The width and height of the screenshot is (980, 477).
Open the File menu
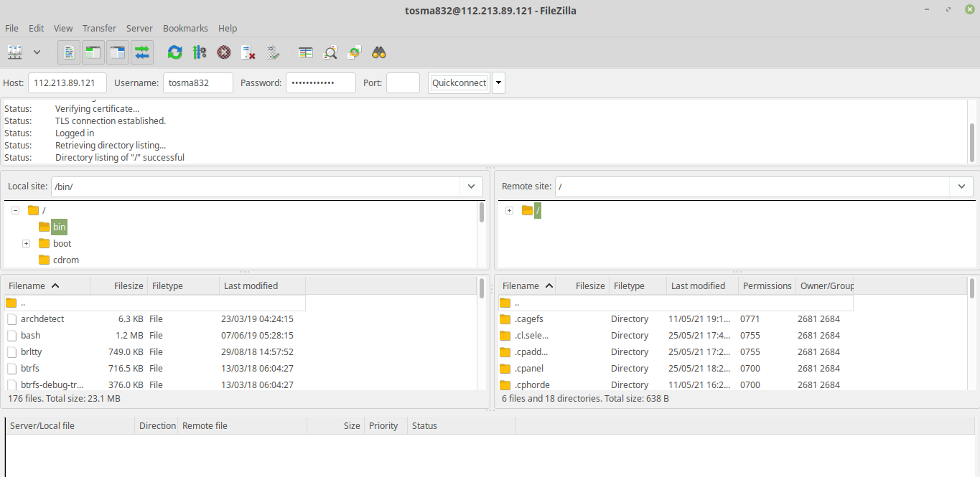[x=11, y=28]
